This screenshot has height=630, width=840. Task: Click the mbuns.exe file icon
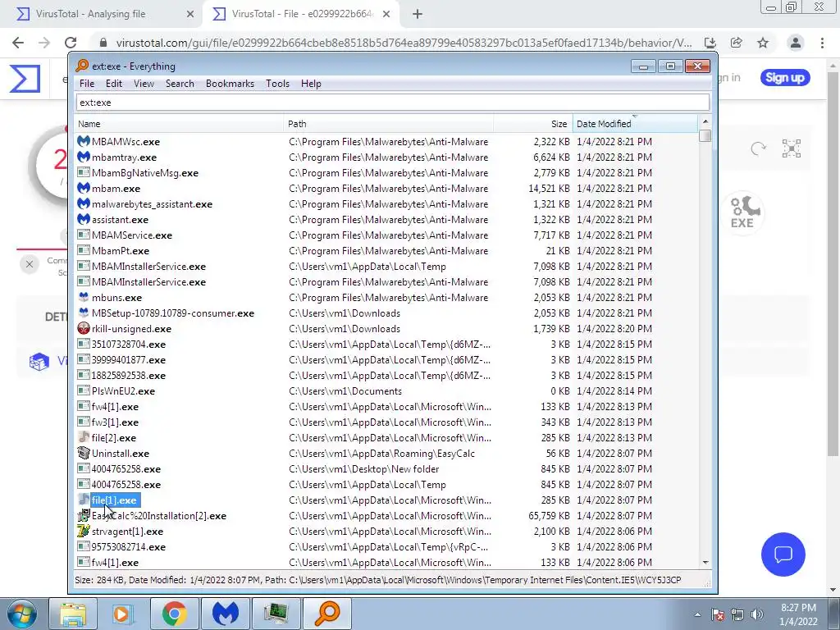click(x=84, y=297)
